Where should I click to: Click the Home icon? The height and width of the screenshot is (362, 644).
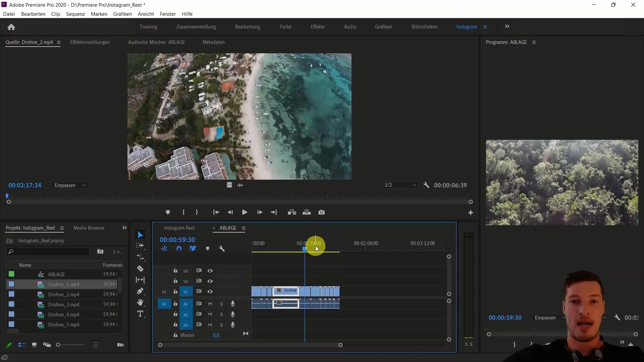point(11,27)
